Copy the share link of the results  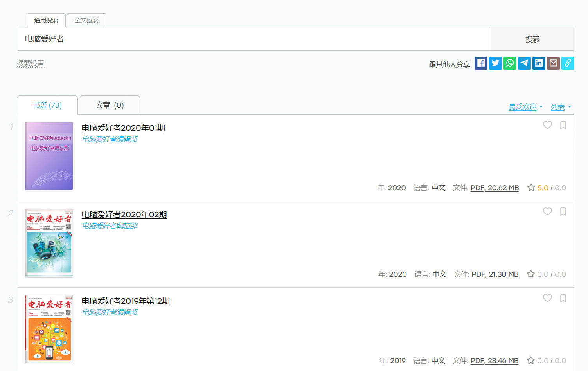coord(568,63)
